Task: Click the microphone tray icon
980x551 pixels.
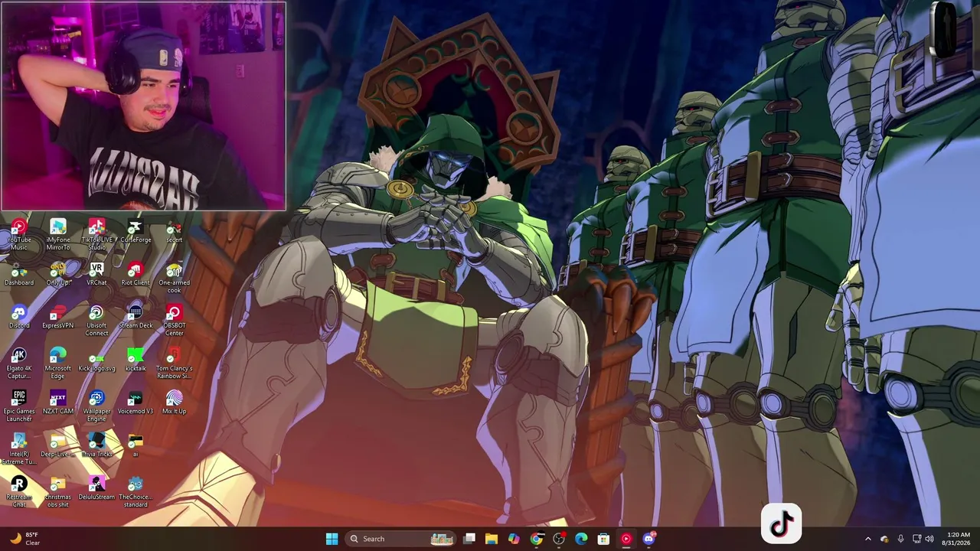Action: pos(900,539)
